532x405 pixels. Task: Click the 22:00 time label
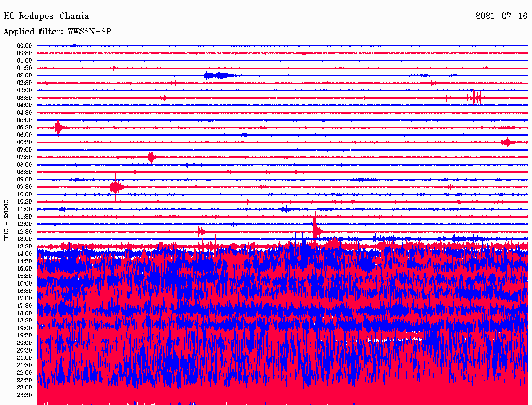point(24,373)
